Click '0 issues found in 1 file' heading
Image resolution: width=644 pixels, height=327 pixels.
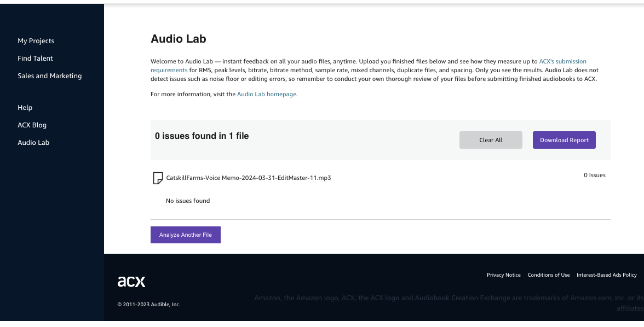point(202,136)
